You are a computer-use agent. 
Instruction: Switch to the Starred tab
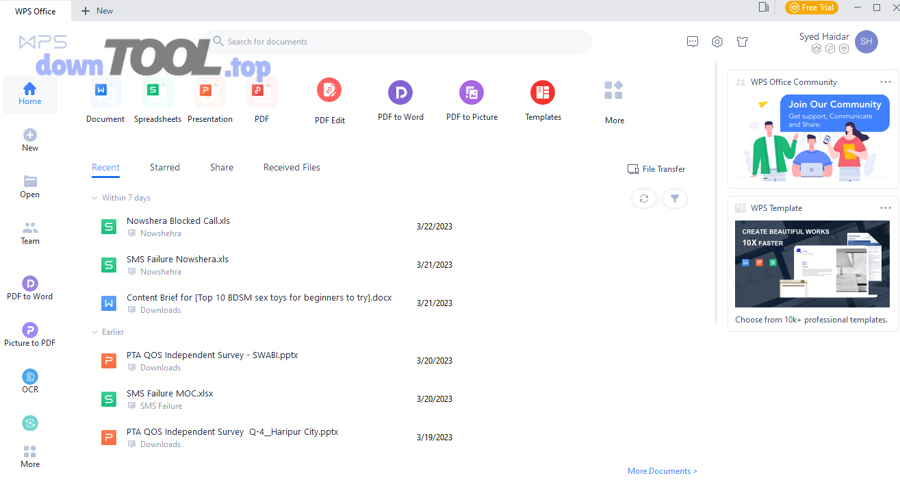click(x=165, y=168)
